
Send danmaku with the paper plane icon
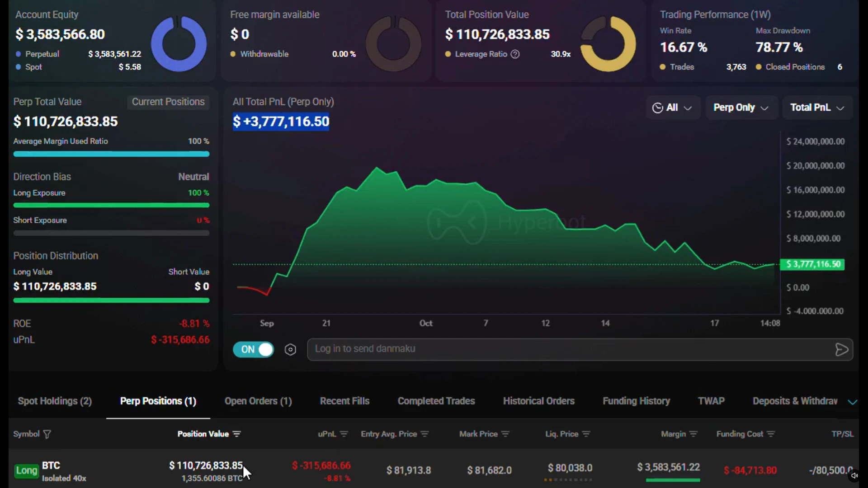[841, 350]
